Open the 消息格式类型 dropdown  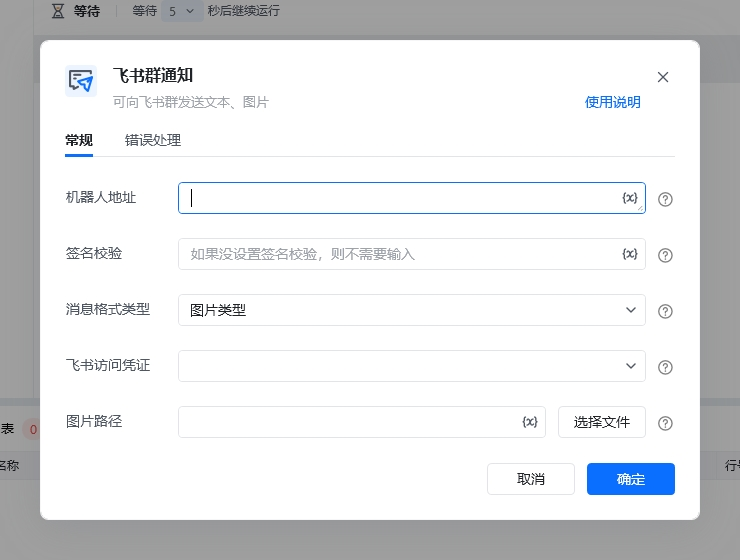click(x=412, y=310)
